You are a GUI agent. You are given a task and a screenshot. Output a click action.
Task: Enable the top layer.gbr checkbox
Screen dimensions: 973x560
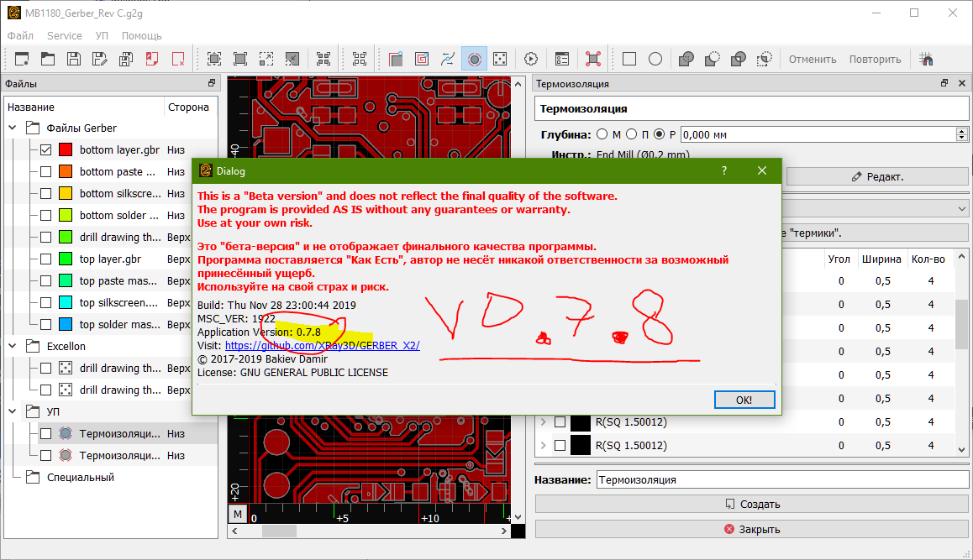(46, 259)
